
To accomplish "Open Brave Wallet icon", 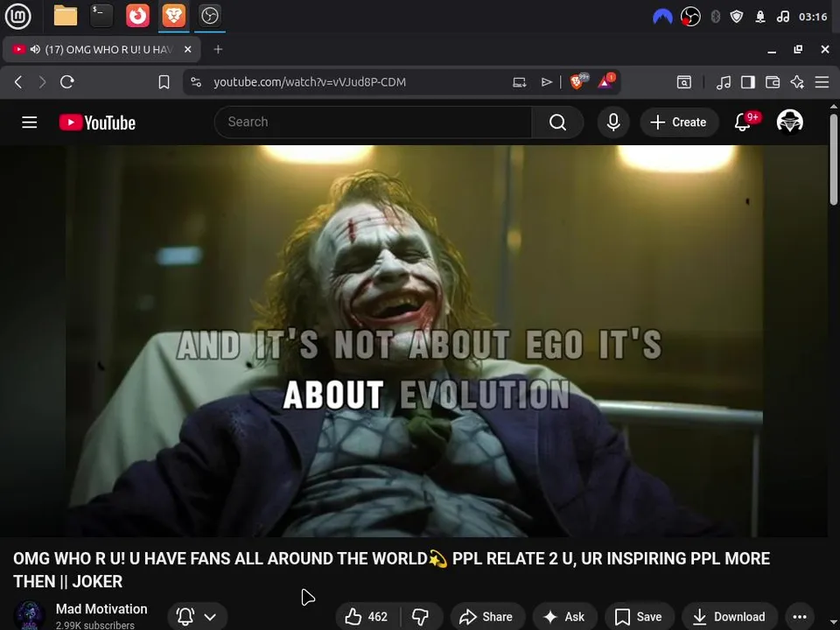I will 773,82.
